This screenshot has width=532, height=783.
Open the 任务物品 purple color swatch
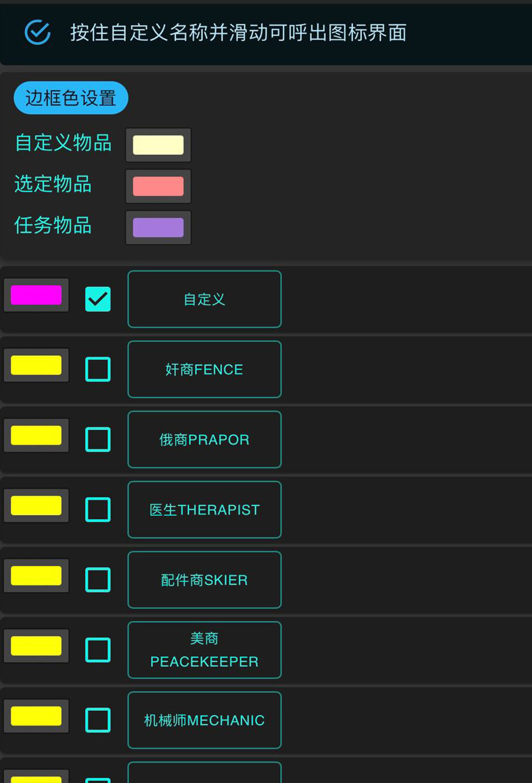pos(158,228)
